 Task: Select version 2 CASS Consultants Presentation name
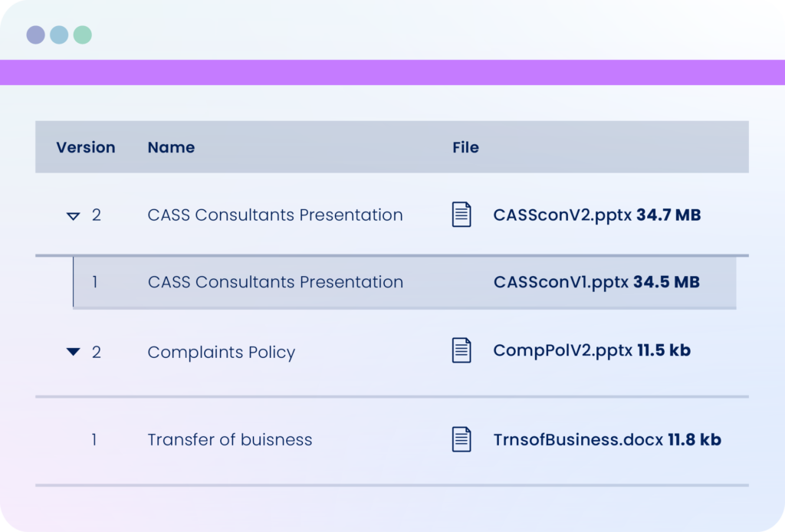pos(275,215)
